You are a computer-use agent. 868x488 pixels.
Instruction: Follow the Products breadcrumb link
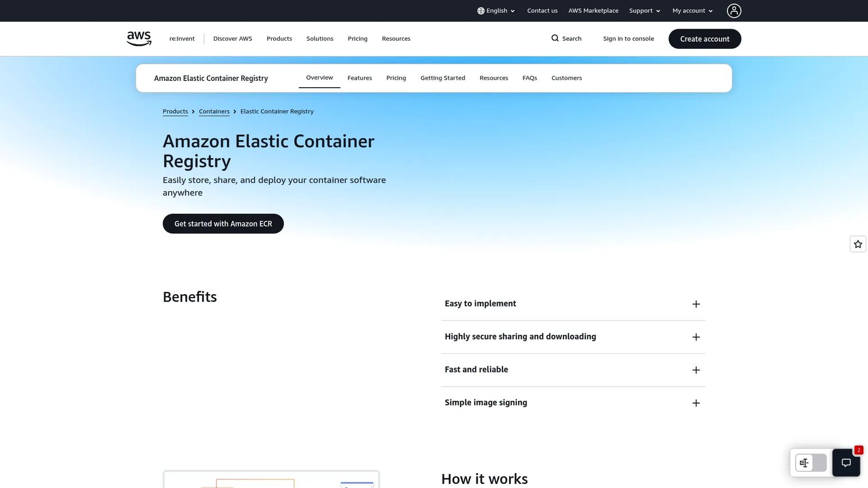(x=175, y=111)
